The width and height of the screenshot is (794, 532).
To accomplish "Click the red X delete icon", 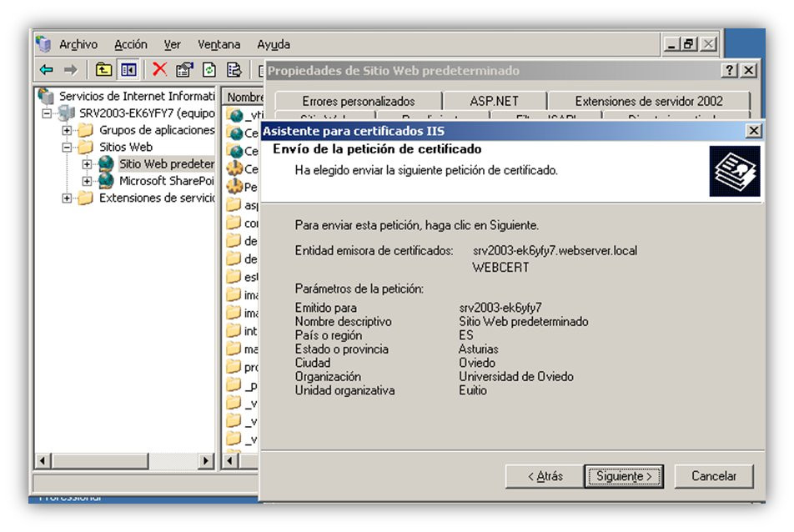I will (x=159, y=69).
